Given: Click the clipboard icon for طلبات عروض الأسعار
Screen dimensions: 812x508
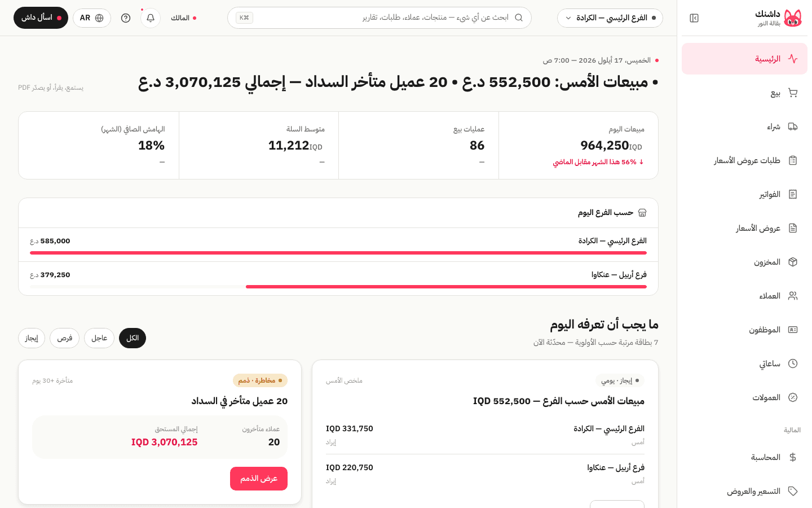Looking at the screenshot, I should point(793,160).
